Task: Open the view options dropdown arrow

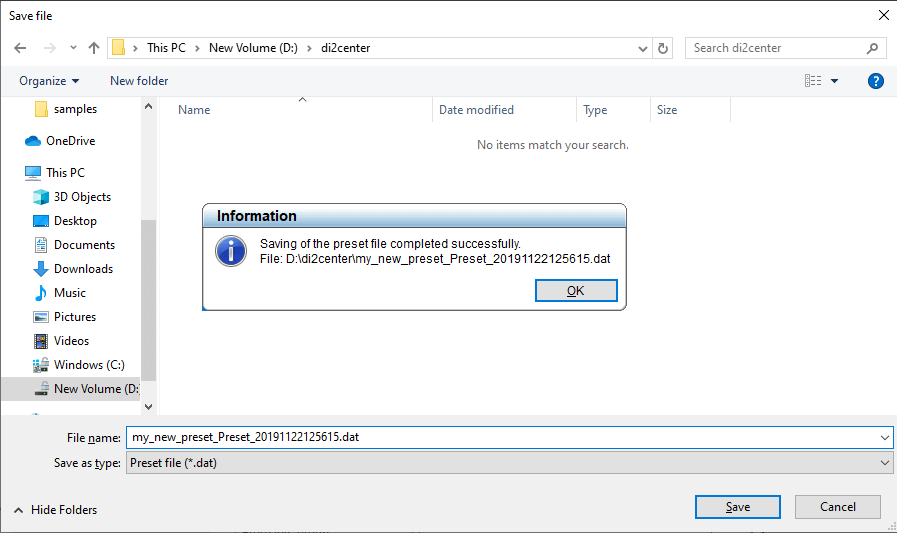Action: 835,81
